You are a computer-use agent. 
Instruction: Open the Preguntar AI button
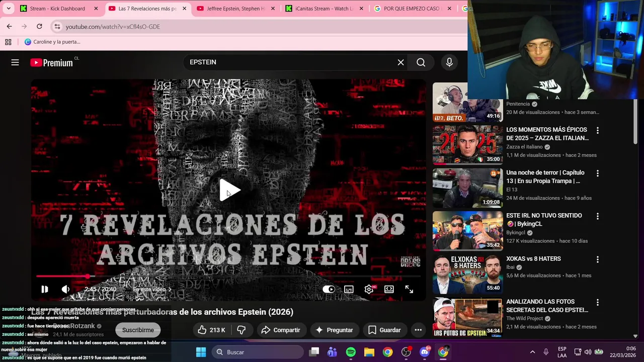pos(334,330)
